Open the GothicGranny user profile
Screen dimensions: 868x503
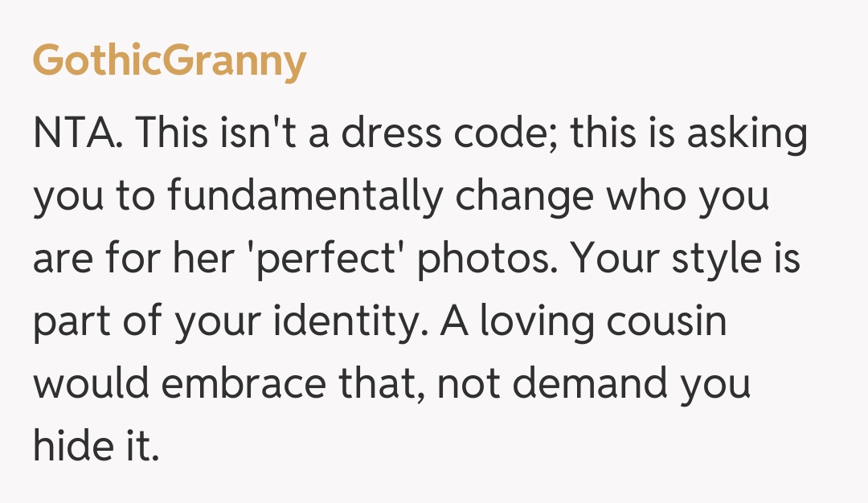click(x=169, y=62)
